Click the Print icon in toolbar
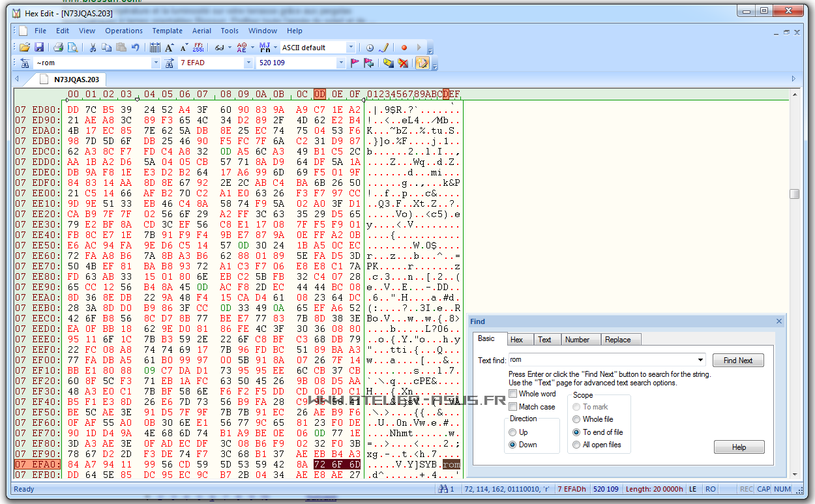Image resolution: width=815 pixels, height=504 pixels. coord(58,48)
